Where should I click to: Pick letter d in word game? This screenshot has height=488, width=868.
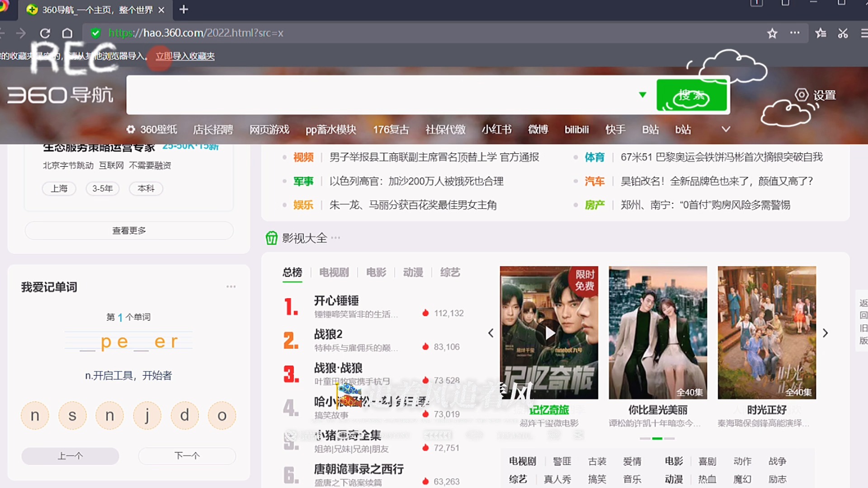click(184, 415)
